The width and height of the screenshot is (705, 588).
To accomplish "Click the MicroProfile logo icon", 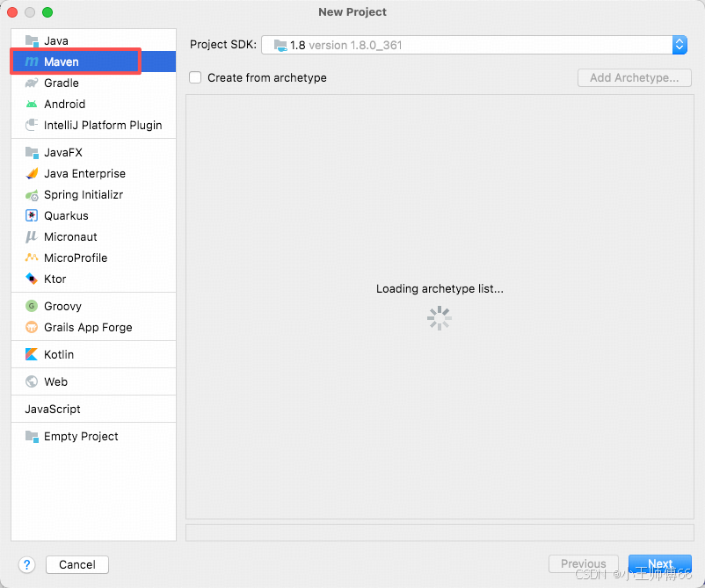I will [32, 258].
